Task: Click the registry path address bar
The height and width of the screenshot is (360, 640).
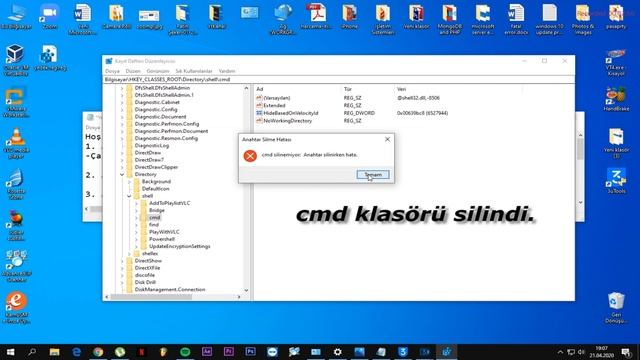Action: [x=339, y=80]
